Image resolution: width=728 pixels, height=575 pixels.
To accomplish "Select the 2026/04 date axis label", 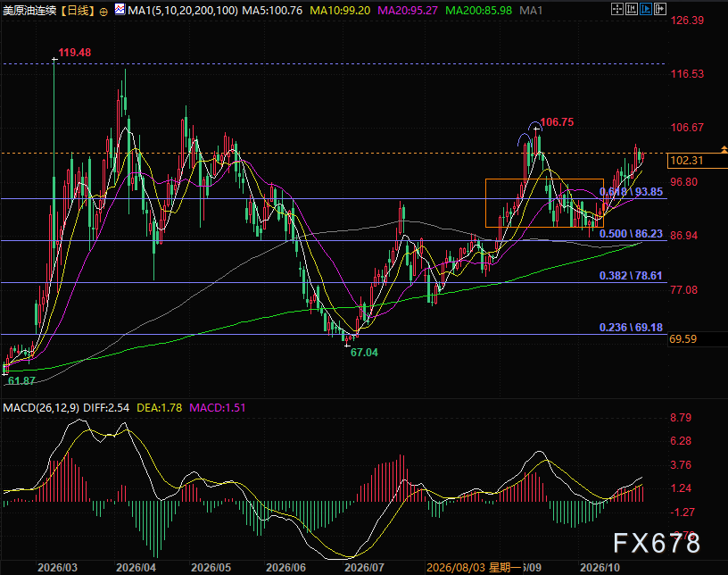I will [x=136, y=568].
